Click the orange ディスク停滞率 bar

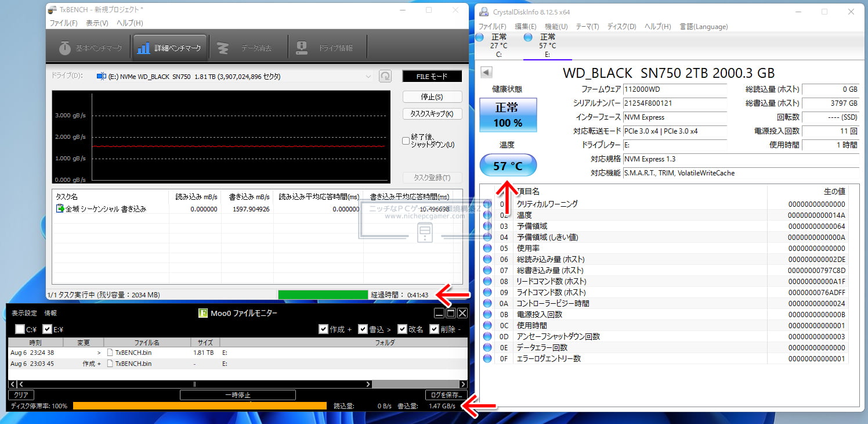click(x=200, y=406)
